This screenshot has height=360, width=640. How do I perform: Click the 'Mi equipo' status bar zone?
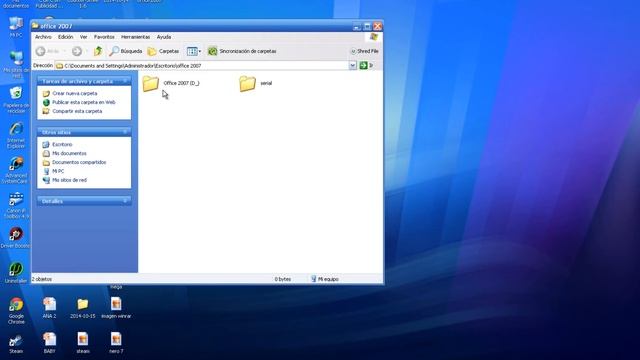click(325, 279)
